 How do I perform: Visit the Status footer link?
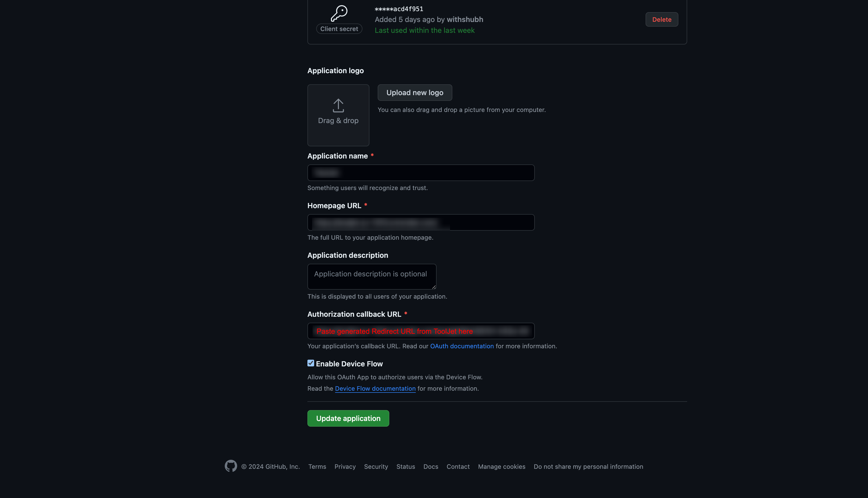tap(405, 466)
